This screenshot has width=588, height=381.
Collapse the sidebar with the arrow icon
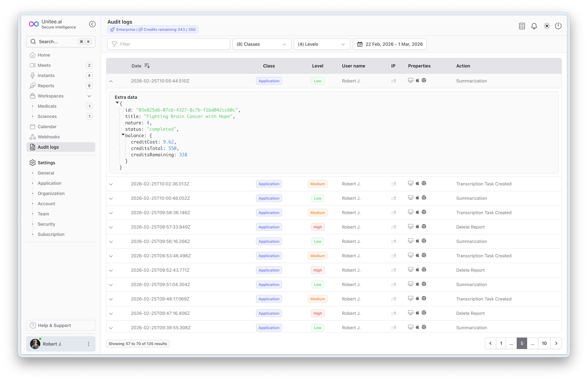point(92,24)
